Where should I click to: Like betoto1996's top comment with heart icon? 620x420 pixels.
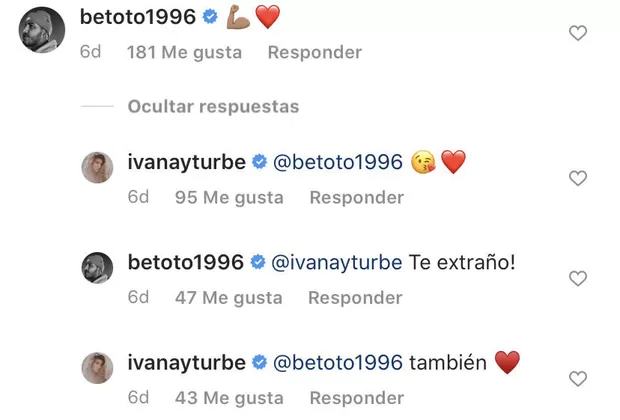577,33
